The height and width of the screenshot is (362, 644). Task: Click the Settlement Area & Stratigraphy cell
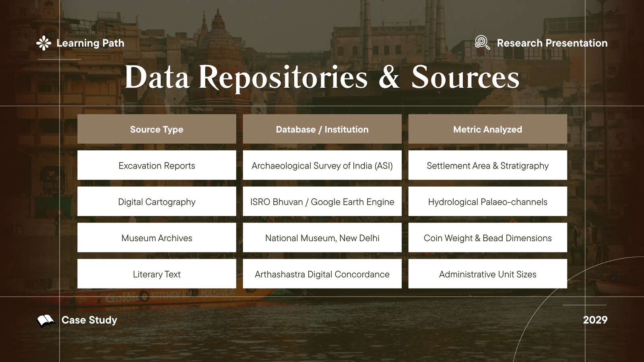click(487, 165)
